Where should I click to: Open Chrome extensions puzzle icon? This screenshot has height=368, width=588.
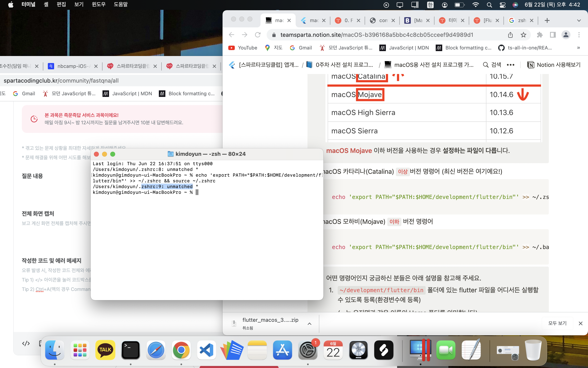[540, 35]
